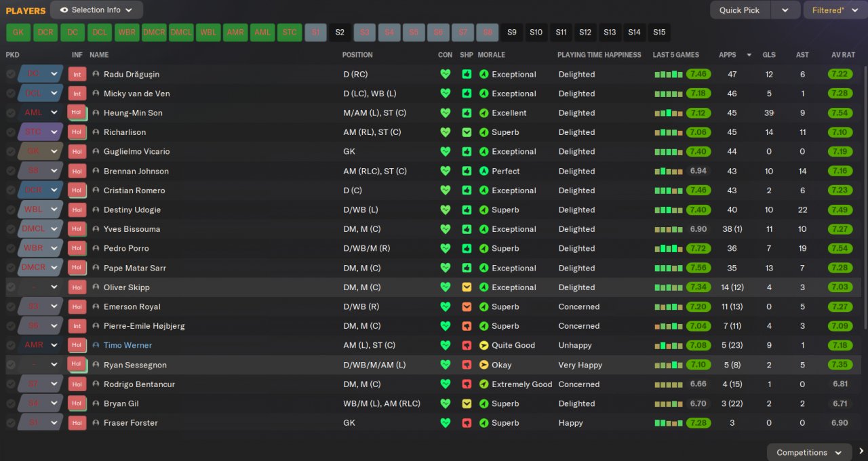
Task: Sort by the APPS column header
Action: click(728, 55)
